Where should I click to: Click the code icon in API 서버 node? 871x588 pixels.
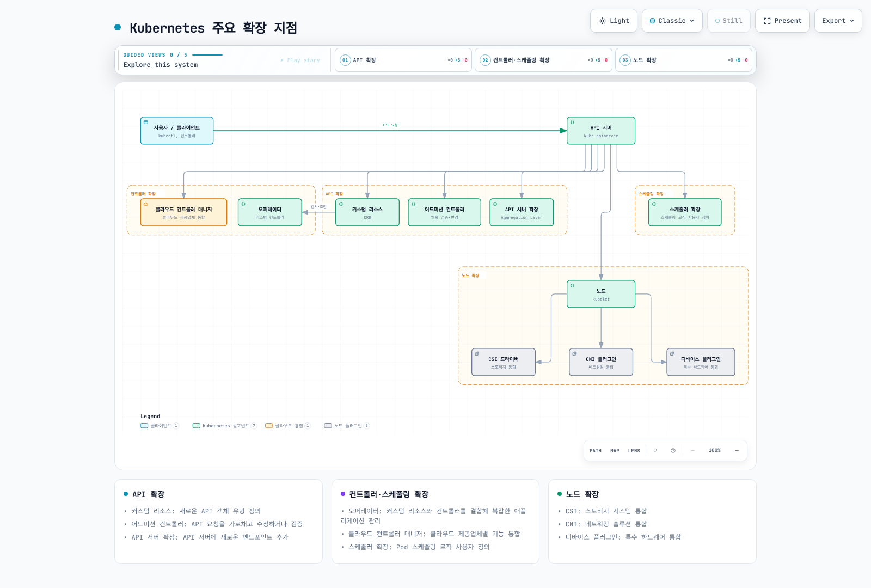coord(572,122)
